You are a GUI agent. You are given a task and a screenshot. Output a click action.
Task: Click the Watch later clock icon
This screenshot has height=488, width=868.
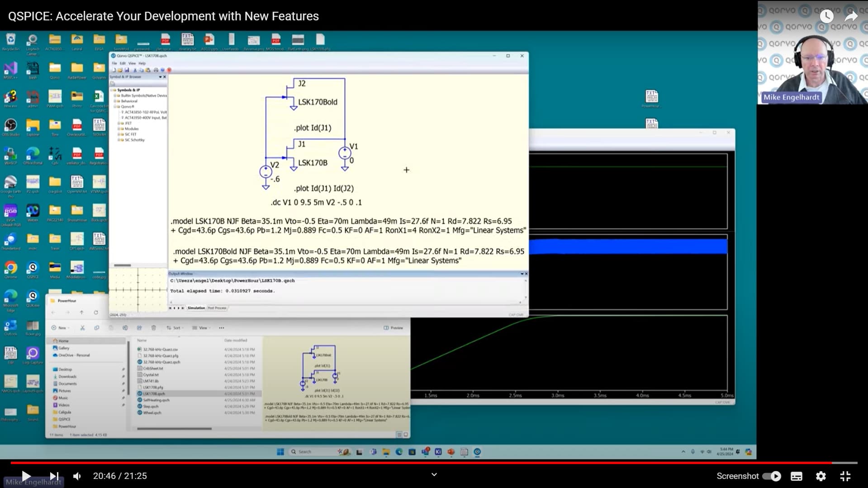tap(826, 16)
